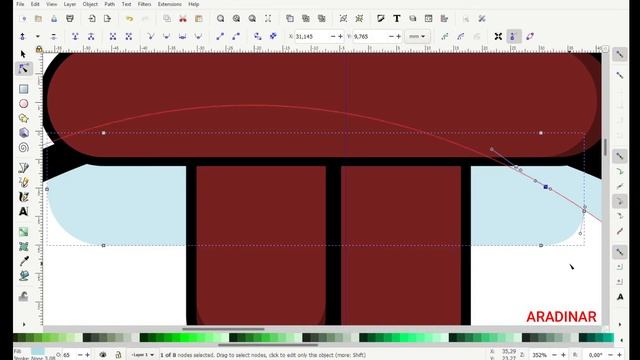Screen dimensions: 640x360
Task: Select the Paint Bucket tool
Action: tap(23, 276)
